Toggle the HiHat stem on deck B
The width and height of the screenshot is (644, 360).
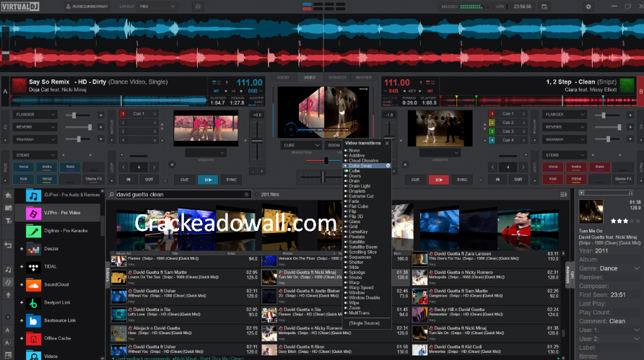point(576,179)
